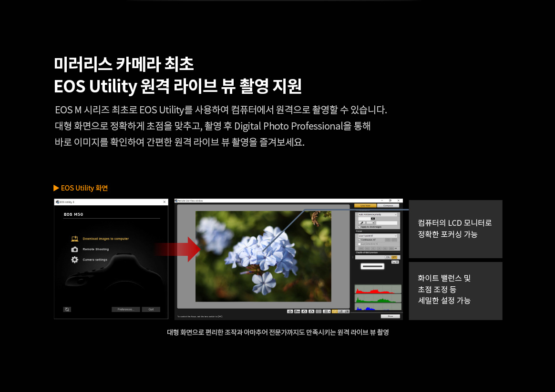555x392 pixels.
Task: Click the rotate left icon below preview
Action: point(304,311)
